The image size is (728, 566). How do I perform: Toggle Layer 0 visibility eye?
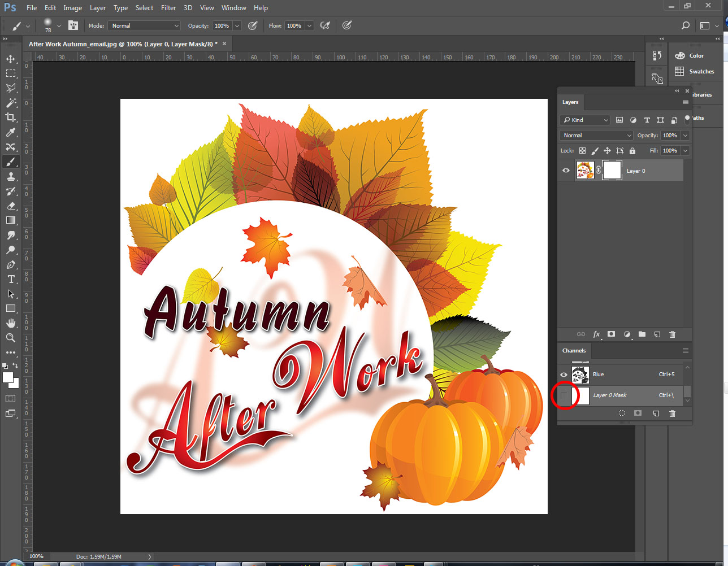click(x=566, y=171)
